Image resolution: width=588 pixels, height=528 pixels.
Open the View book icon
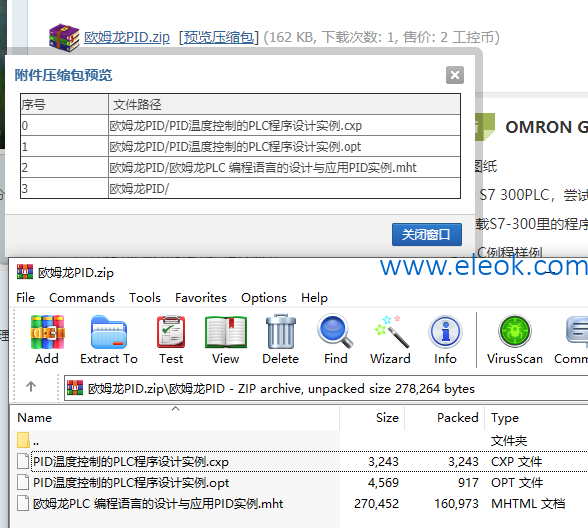pyautogui.click(x=225, y=332)
